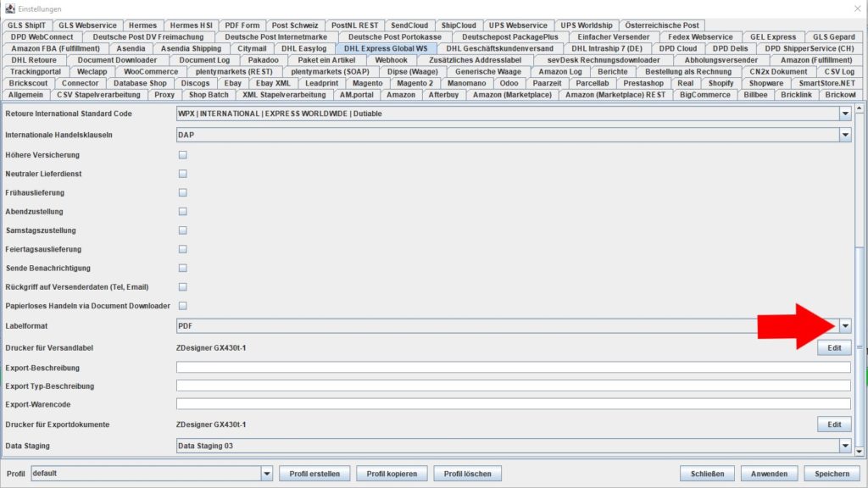The height and width of the screenshot is (488, 868).
Task: Click the scrollbar down arrow of settings panel
Action: 860,452
